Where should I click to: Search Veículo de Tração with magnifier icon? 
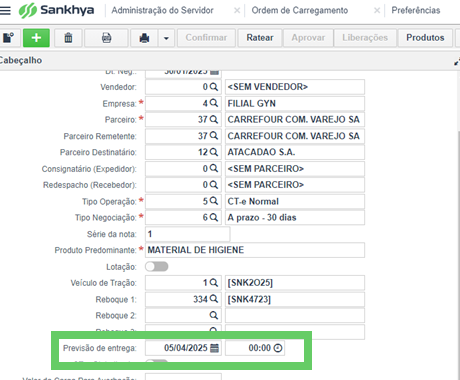click(214, 283)
